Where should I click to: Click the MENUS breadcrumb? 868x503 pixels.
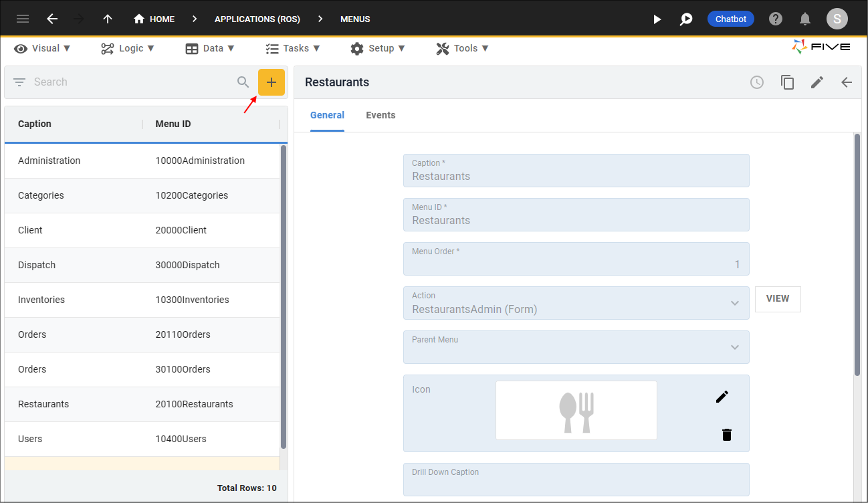pos(355,19)
